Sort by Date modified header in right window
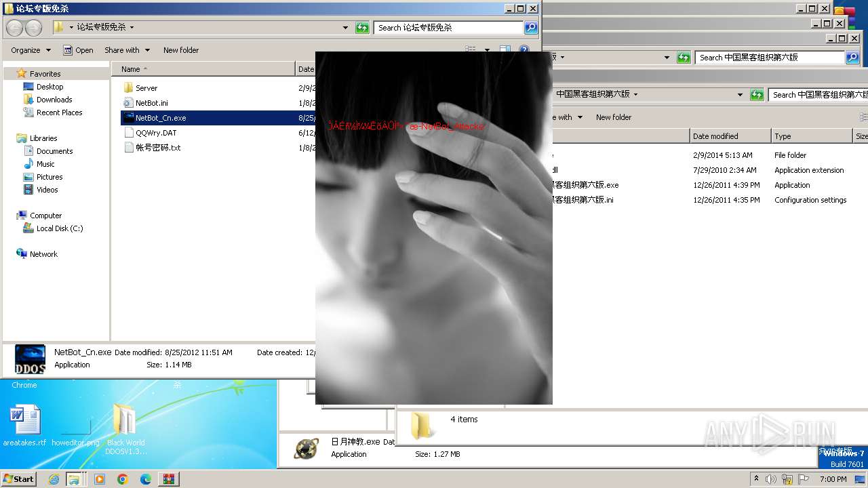The height and width of the screenshot is (488, 868). point(730,136)
